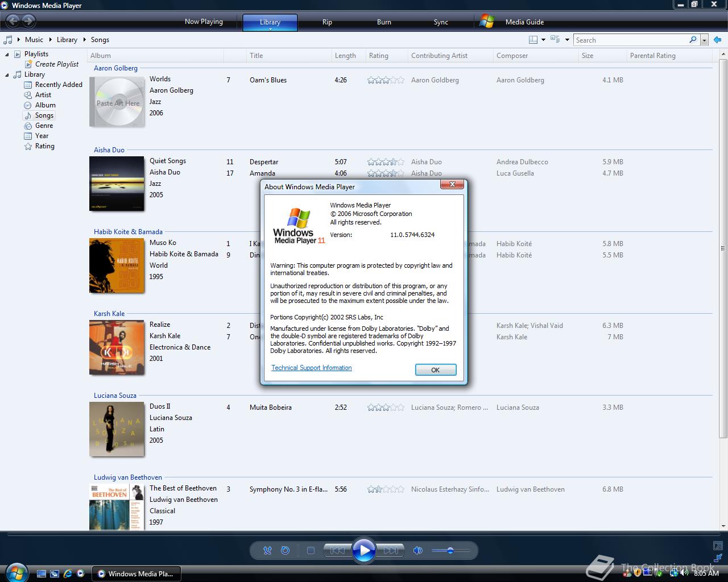The width and height of the screenshot is (728, 582).
Task: Click the Windows Media Player taskbar button
Action: 136,574
